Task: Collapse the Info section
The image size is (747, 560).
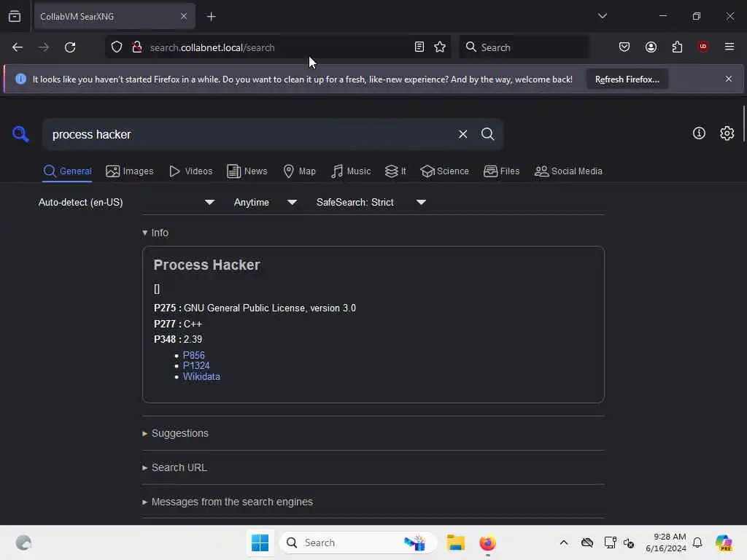Action: coord(155,233)
